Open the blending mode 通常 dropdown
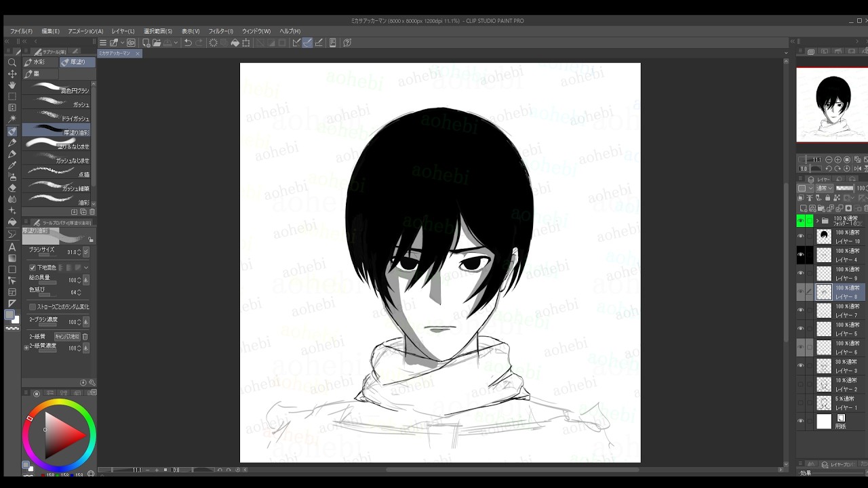This screenshot has height=488, width=868. point(823,188)
